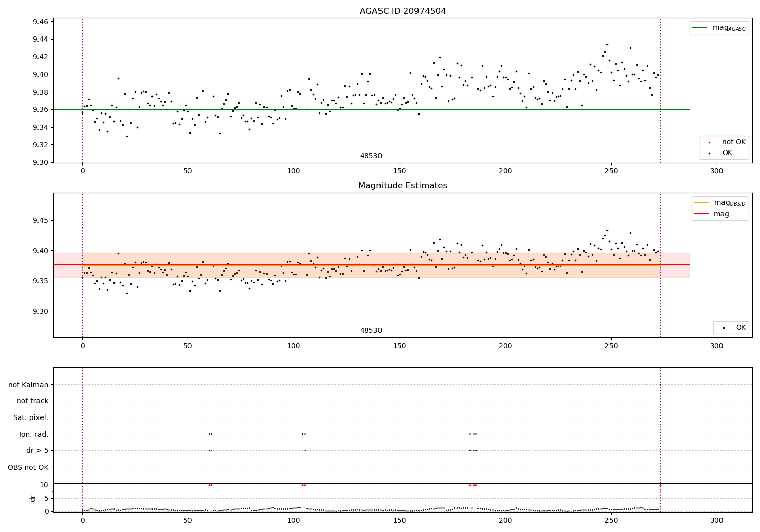Click the 9.32 tick on top plot
760x532 pixels.
point(41,145)
